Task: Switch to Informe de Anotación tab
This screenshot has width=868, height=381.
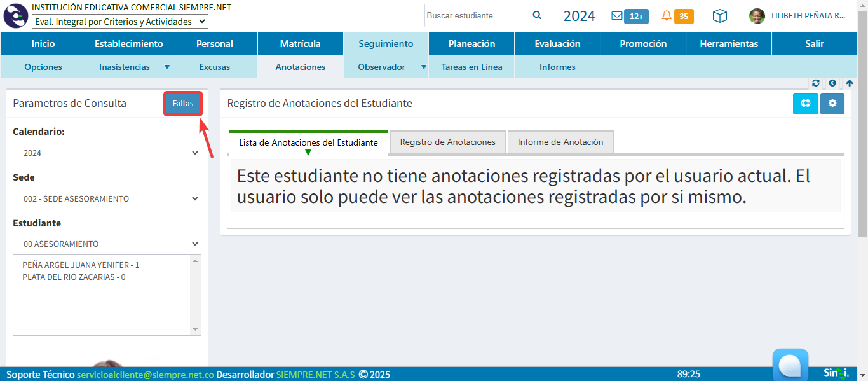Action: click(560, 142)
